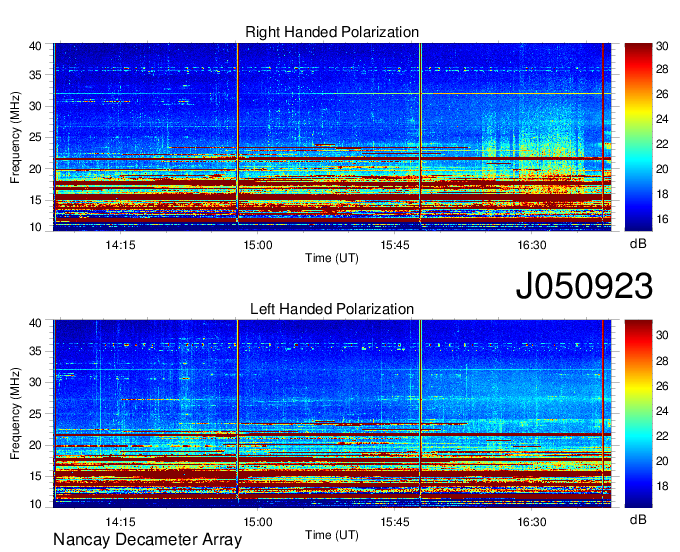This screenshot has height=552, width=680.
Task: Click the 15:45 tick of Left Handed plot
Action: (395, 522)
